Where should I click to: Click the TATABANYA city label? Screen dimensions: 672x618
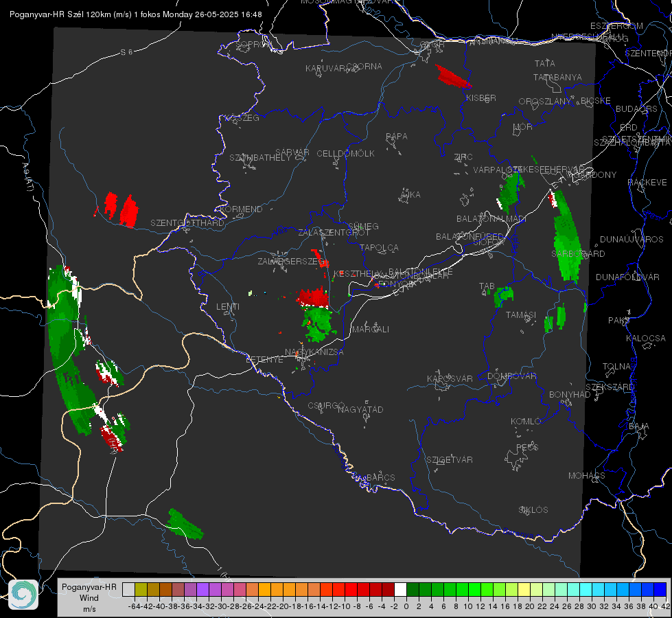pos(557,78)
